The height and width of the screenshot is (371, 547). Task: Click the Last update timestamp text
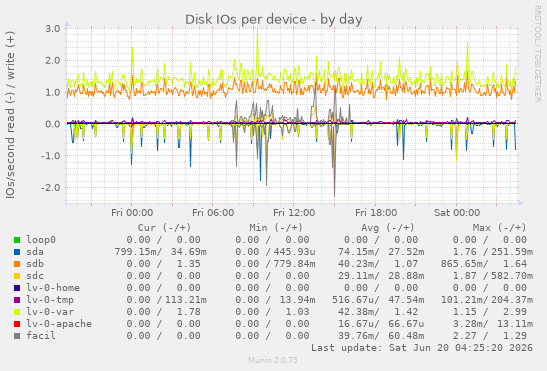click(x=422, y=348)
